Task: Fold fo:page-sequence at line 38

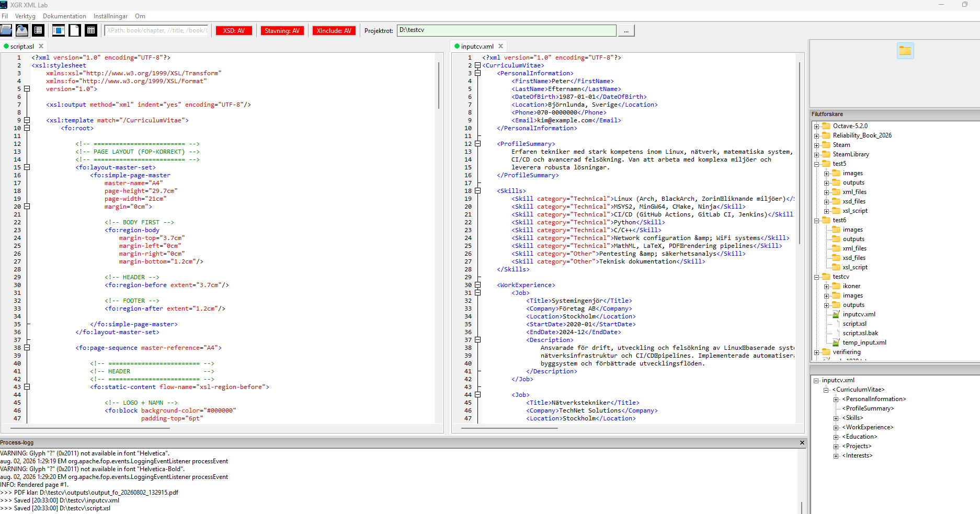Action: 27,348
